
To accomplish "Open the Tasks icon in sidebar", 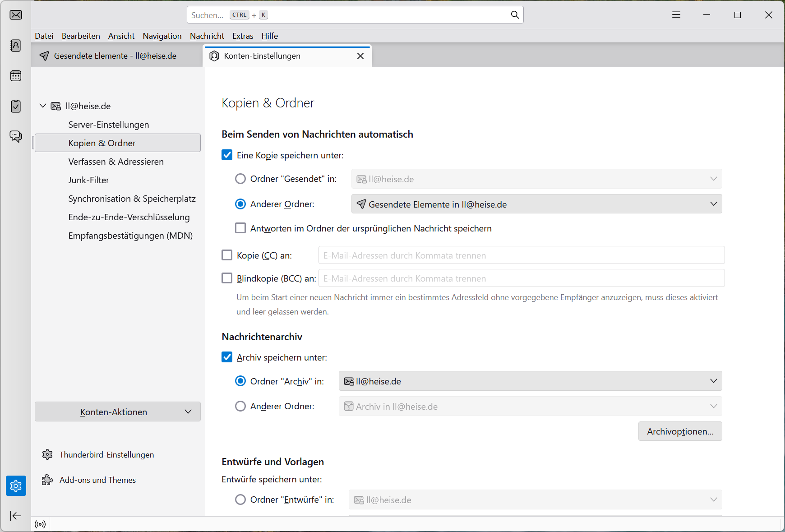I will click(x=16, y=106).
